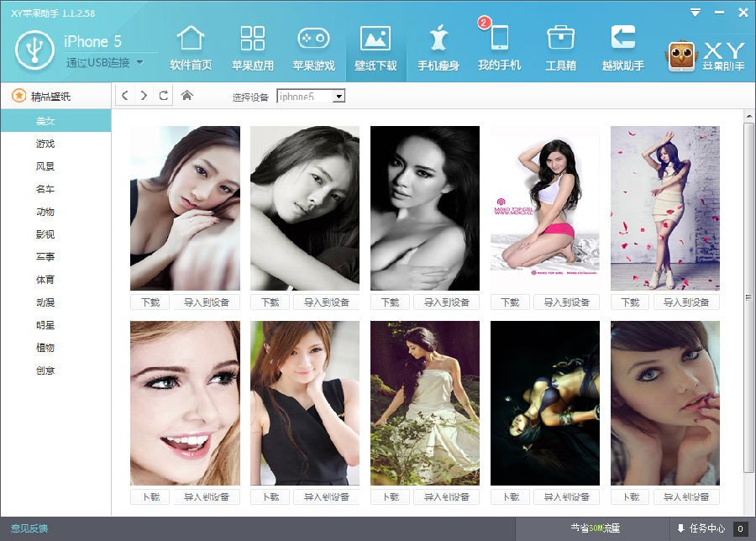
Task: Open 我的手机 with notification badge
Action: [499, 48]
